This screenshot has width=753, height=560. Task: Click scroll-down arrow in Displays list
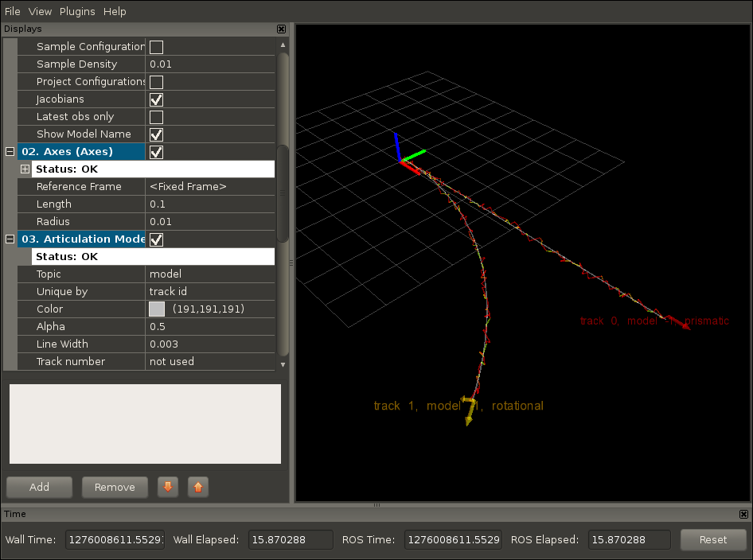283,364
